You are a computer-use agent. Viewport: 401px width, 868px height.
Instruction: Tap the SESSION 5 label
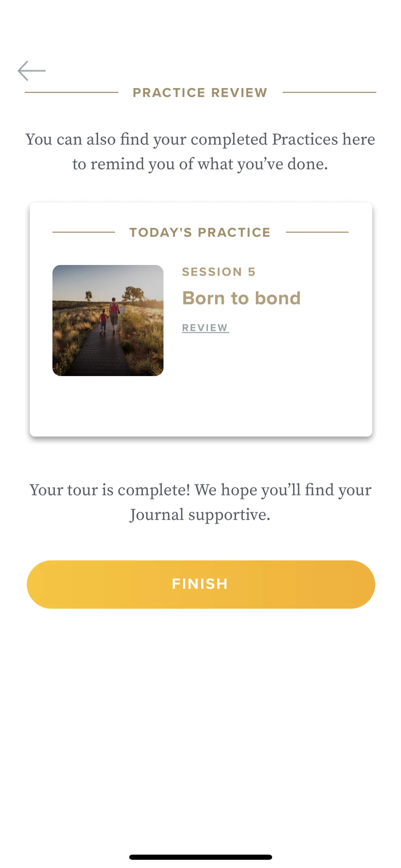(219, 272)
